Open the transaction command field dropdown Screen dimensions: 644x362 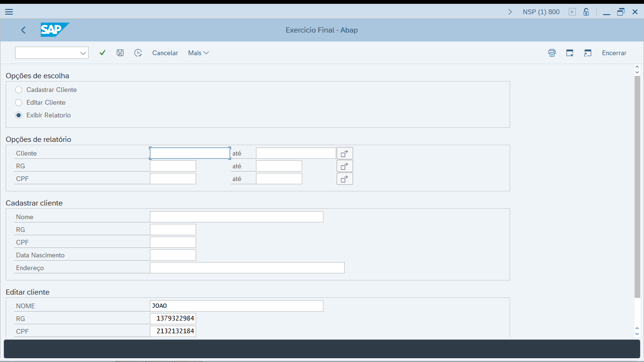[83, 53]
